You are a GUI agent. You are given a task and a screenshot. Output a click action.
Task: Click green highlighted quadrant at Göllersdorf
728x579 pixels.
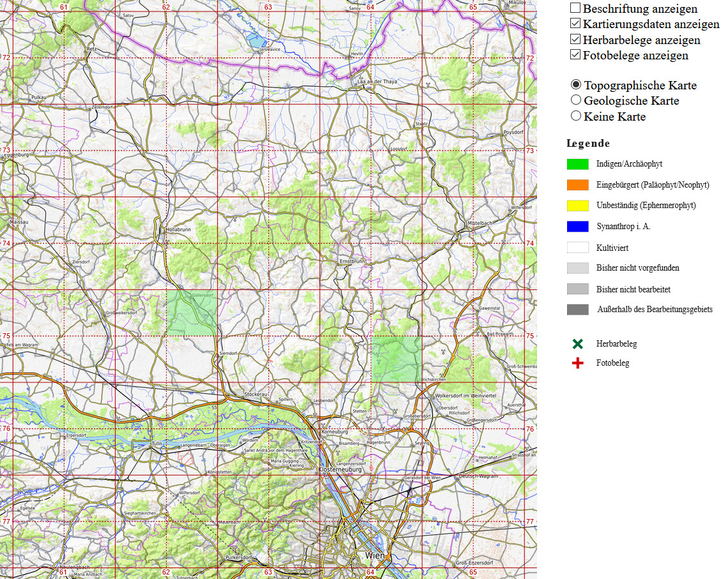192,313
